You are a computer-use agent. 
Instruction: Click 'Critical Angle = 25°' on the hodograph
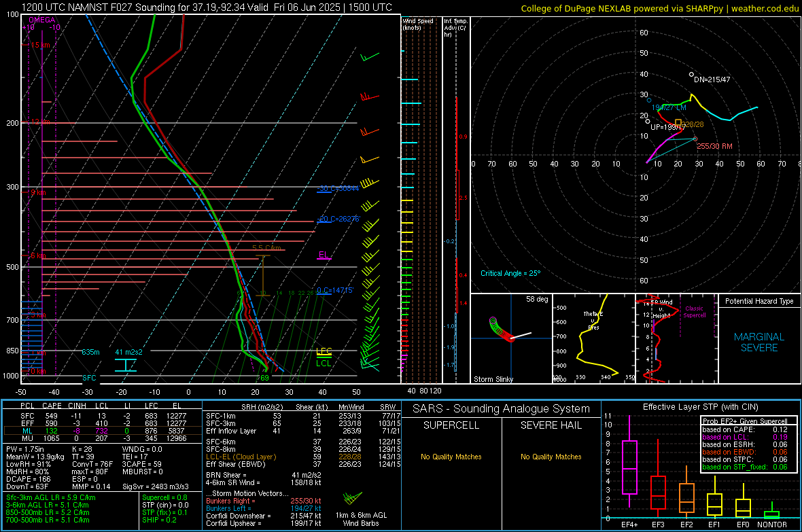(x=510, y=273)
